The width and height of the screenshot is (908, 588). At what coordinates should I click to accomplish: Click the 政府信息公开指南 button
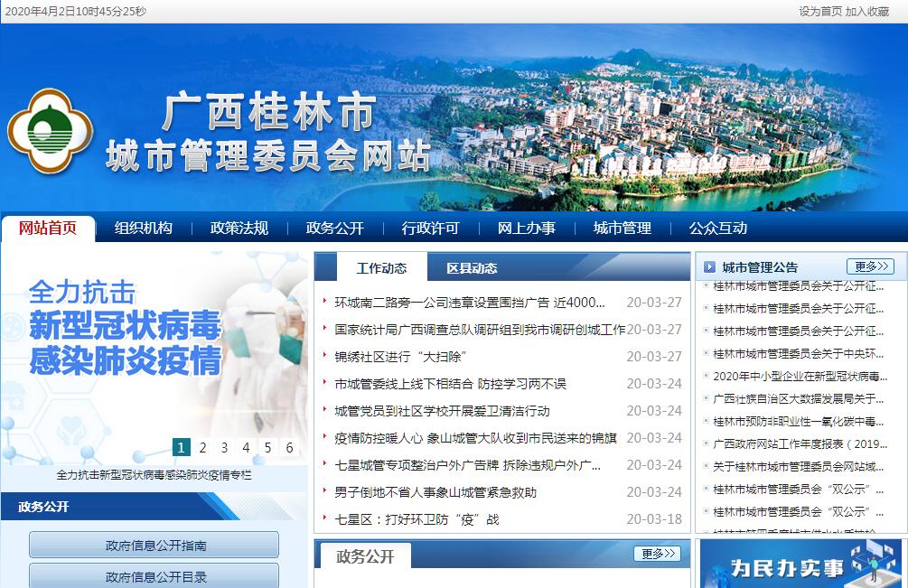154,545
